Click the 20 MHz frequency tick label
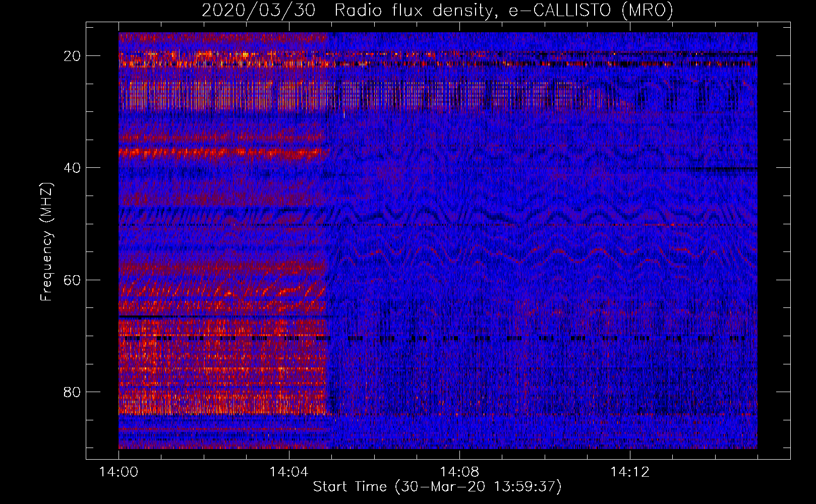 (73, 56)
